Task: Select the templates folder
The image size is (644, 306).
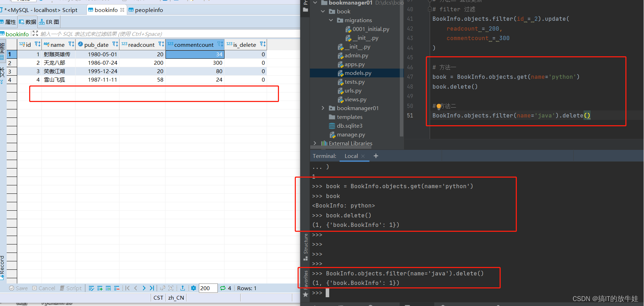Action: tap(346, 117)
